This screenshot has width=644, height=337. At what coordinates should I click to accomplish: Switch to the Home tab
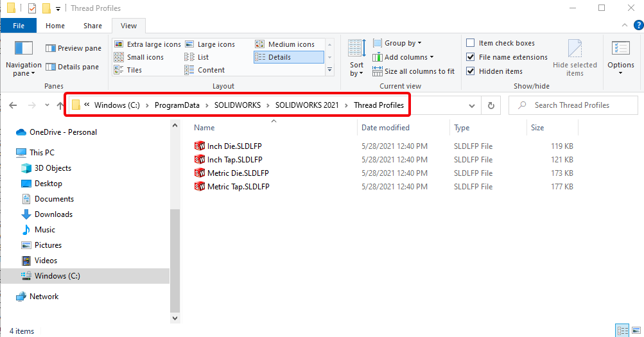click(x=55, y=26)
